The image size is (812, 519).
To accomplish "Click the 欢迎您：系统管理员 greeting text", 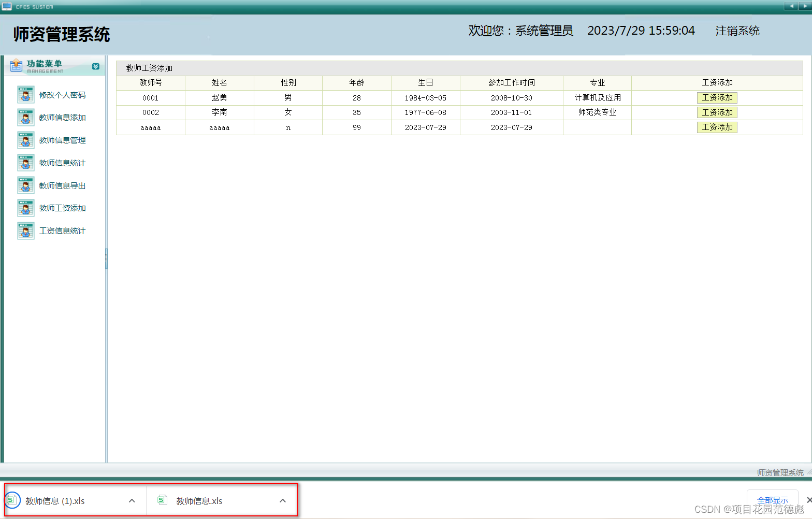I will pos(521,31).
